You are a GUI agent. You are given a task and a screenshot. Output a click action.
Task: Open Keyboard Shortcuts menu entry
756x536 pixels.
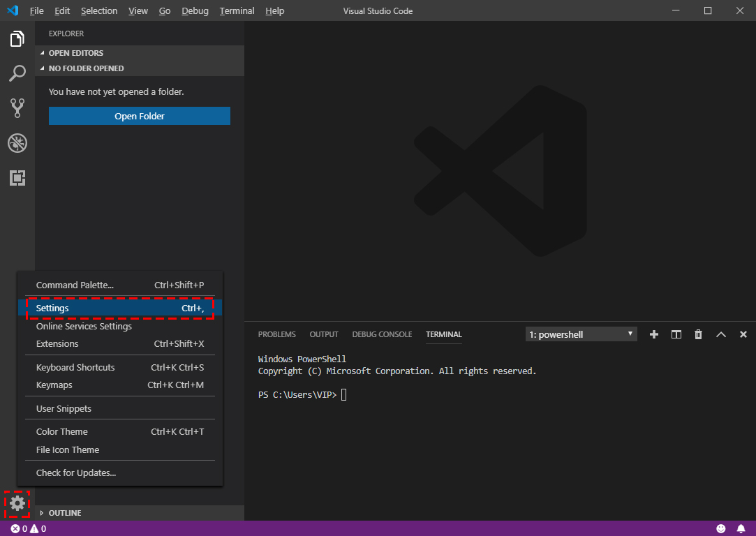click(x=120, y=367)
